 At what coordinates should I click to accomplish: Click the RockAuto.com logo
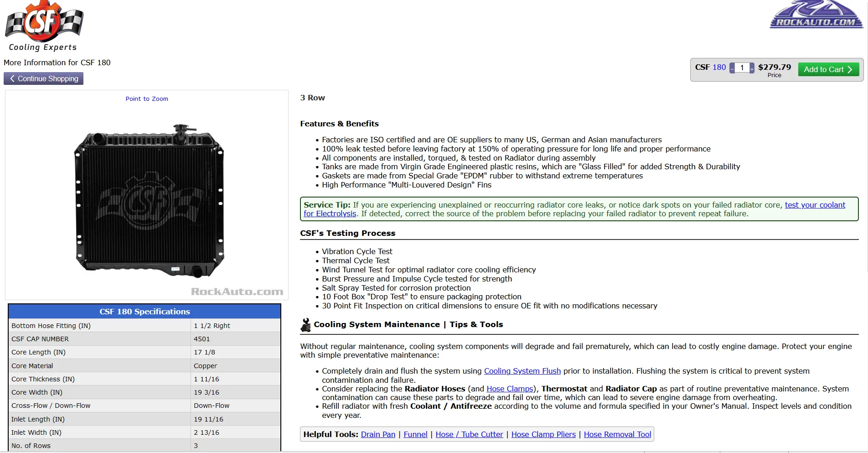pyautogui.click(x=816, y=15)
